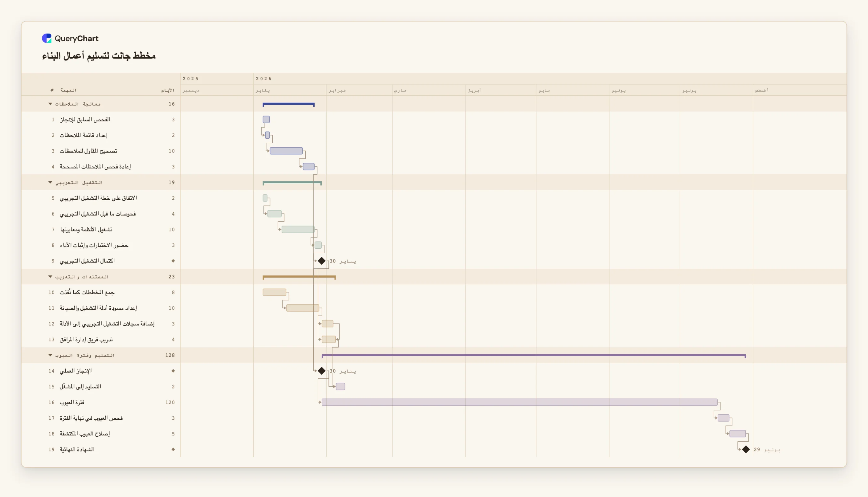Click the فبراير month header
The image size is (868, 497).
point(337,91)
